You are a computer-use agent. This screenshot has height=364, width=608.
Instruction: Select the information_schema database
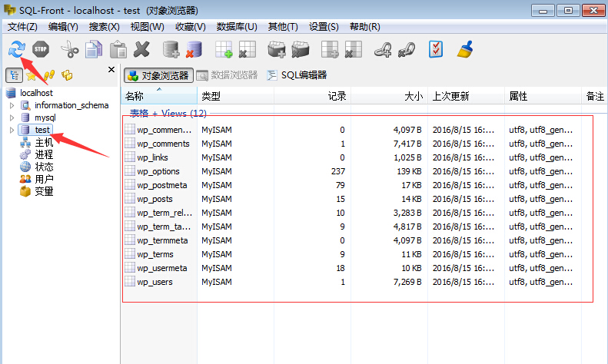(71, 105)
